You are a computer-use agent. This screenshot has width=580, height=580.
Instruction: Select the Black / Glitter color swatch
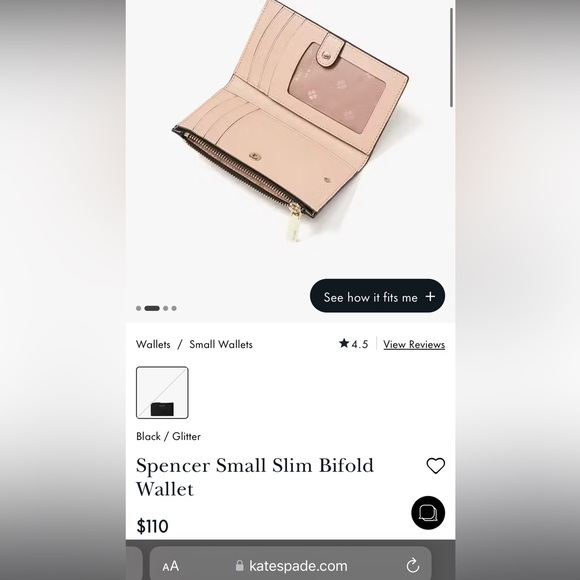162,392
